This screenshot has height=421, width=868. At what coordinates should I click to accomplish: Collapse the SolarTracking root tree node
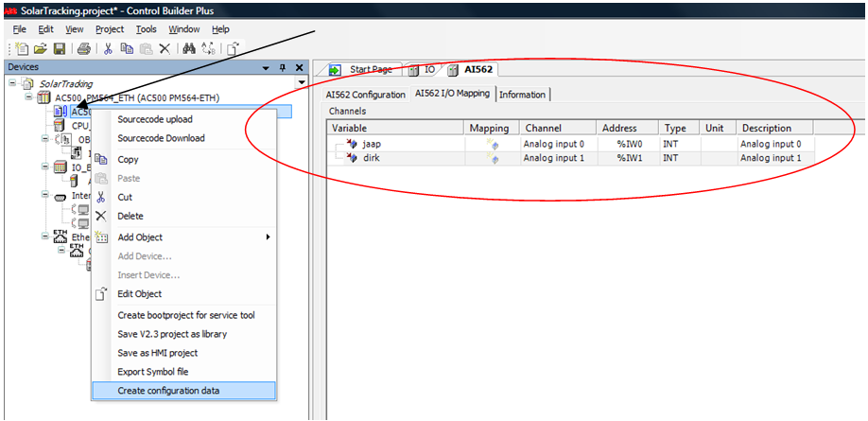tap(13, 83)
